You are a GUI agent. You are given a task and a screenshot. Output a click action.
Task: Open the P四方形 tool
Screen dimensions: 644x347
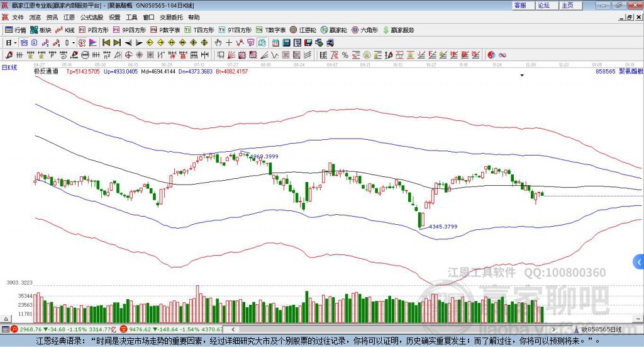pyautogui.click(x=94, y=30)
